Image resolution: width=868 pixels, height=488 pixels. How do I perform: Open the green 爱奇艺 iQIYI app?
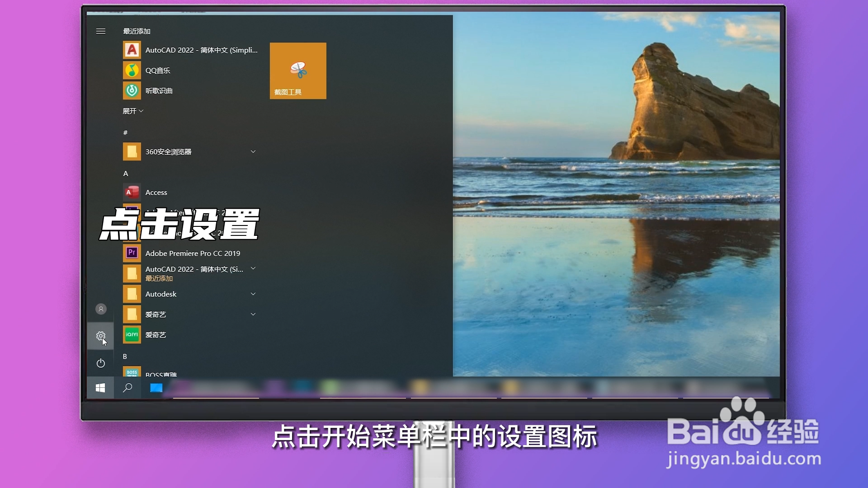point(155,335)
